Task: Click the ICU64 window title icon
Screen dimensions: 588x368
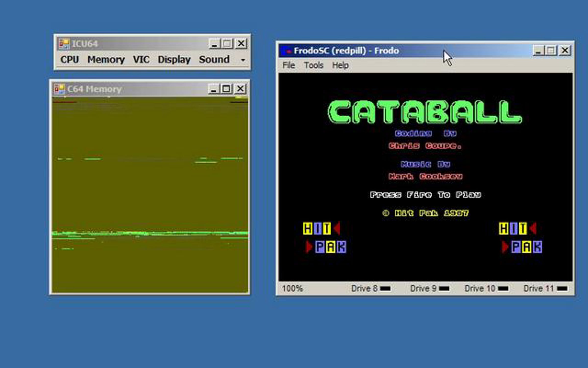Action: point(64,44)
